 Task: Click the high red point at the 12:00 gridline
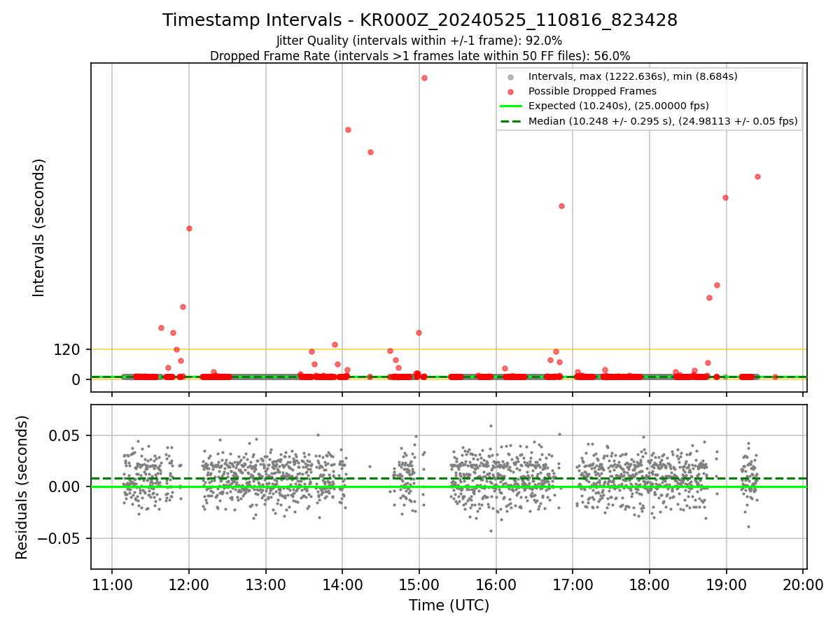(x=189, y=228)
